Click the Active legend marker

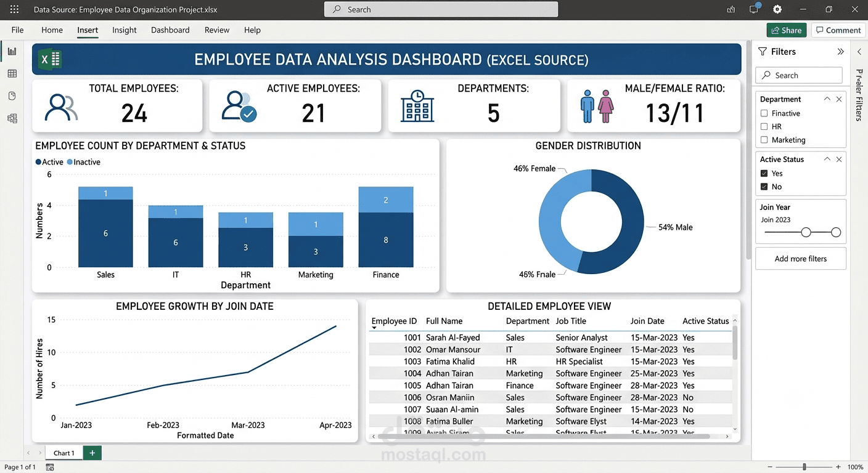click(x=38, y=162)
